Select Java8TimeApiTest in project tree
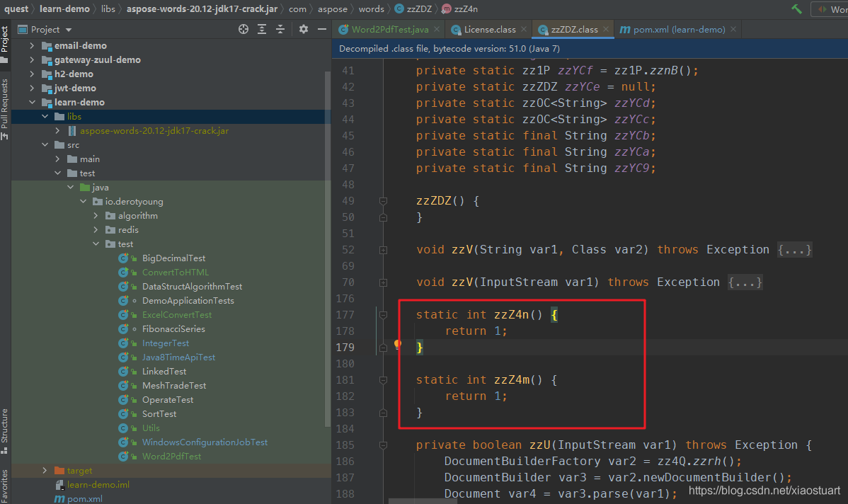The image size is (848, 504). [x=178, y=357]
